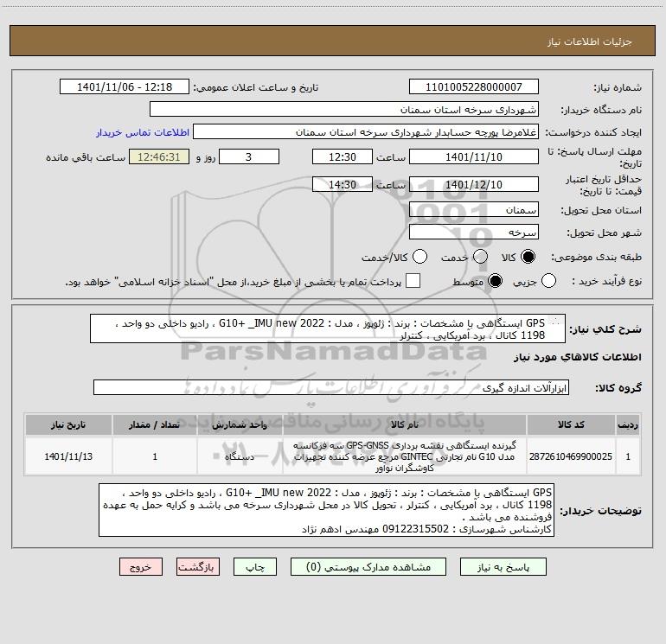Click the request creator field غلامرضا پورچه

point(366,132)
